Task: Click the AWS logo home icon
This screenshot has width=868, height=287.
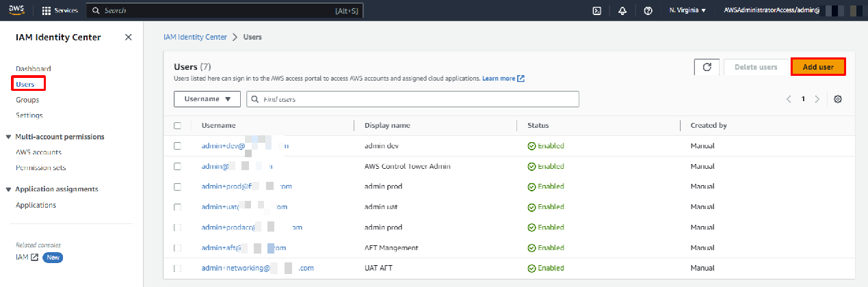Action: tap(16, 10)
